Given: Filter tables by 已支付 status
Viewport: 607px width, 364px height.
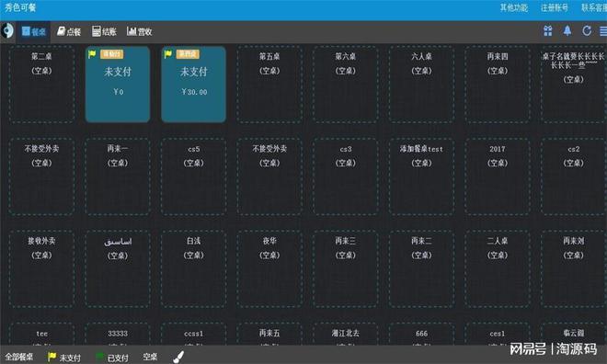Looking at the screenshot, I should 112,357.
